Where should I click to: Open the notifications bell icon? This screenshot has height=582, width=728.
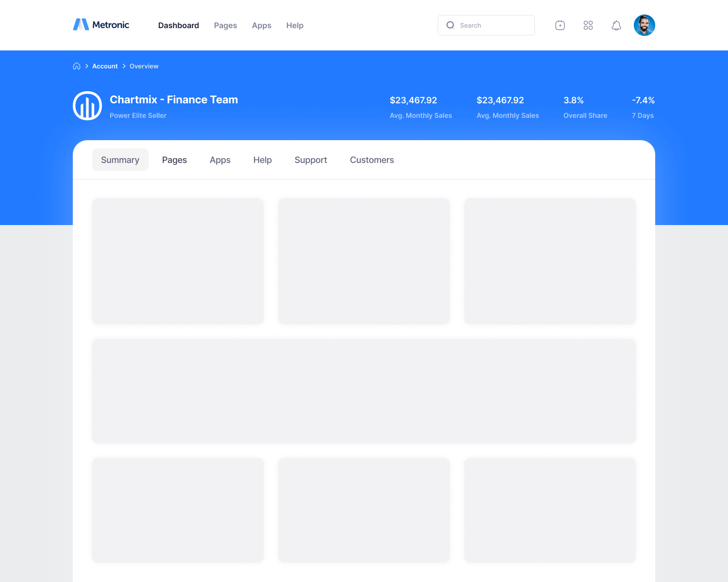tap(616, 25)
